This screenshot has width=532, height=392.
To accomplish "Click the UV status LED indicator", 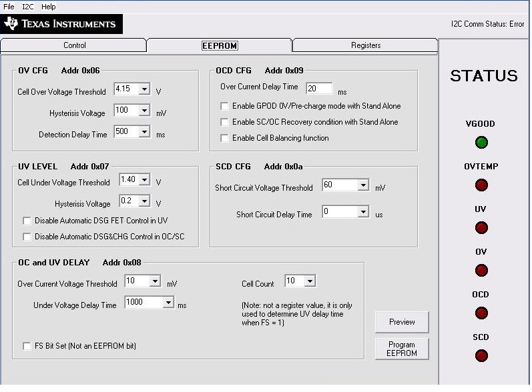I will click(x=481, y=227).
